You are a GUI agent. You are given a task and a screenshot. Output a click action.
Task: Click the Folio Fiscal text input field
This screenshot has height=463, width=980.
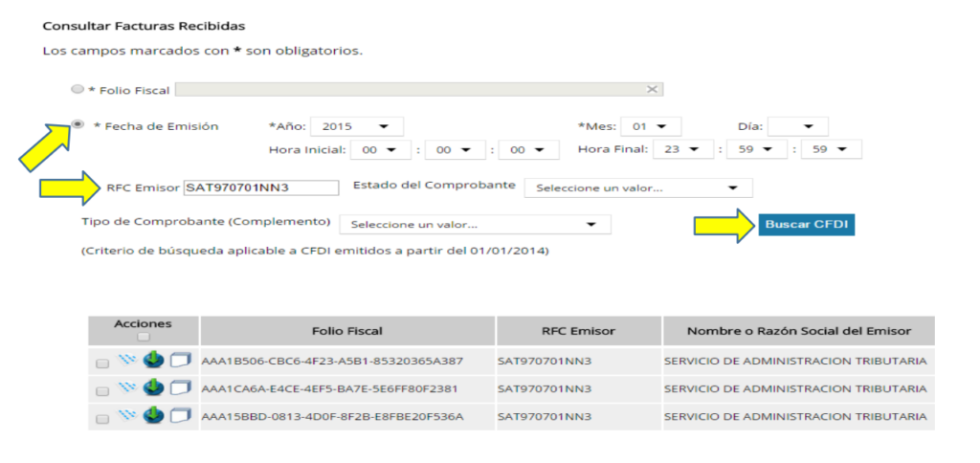pyautogui.click(x=419, y=89)
